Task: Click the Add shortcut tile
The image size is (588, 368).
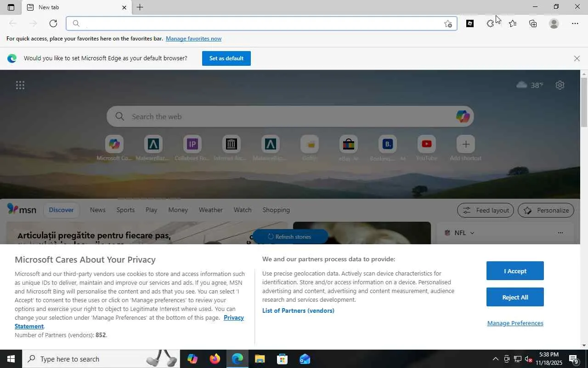Action: (x=465, y=148)
